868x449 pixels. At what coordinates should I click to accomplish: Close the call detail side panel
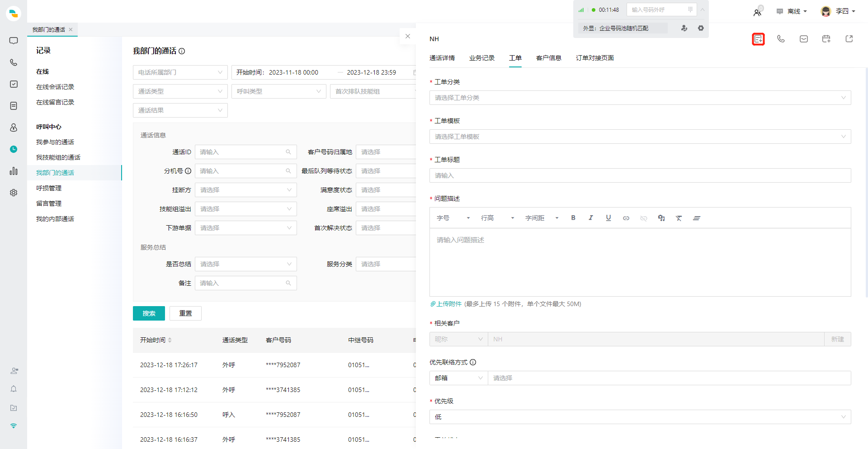408,36
